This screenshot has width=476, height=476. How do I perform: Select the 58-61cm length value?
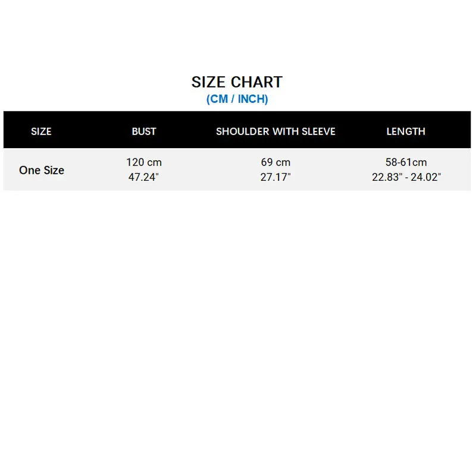click(x=406, y=162)
